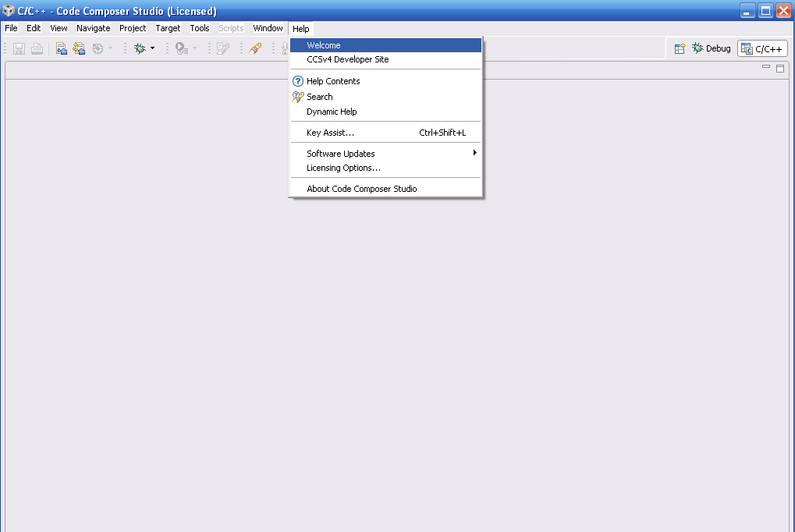Click the disabled Scripts menu
Screen dimensions: 795x532
[231, 28]
